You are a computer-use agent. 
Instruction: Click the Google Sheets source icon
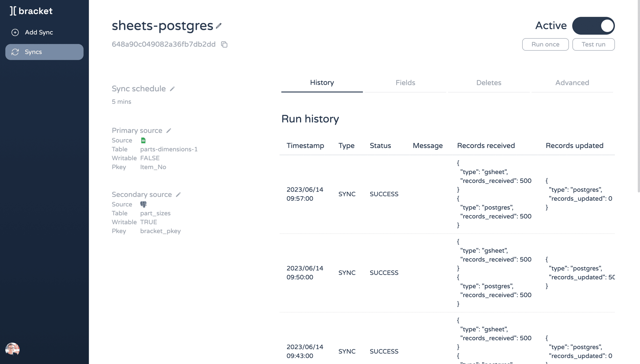coord(143,141)
